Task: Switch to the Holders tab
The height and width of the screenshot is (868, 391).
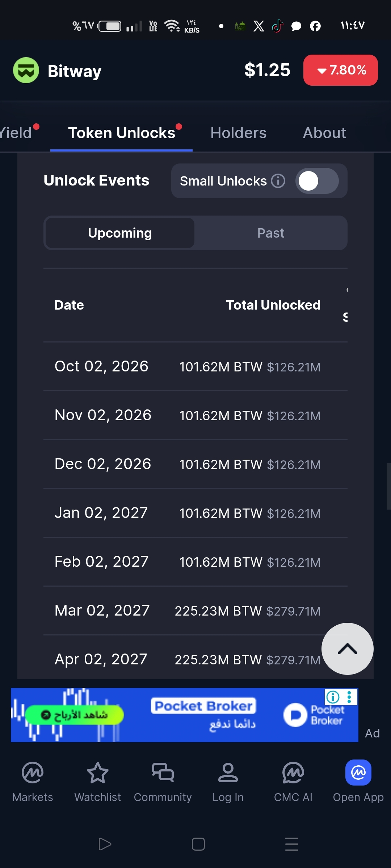Action: tap(239, 133)
